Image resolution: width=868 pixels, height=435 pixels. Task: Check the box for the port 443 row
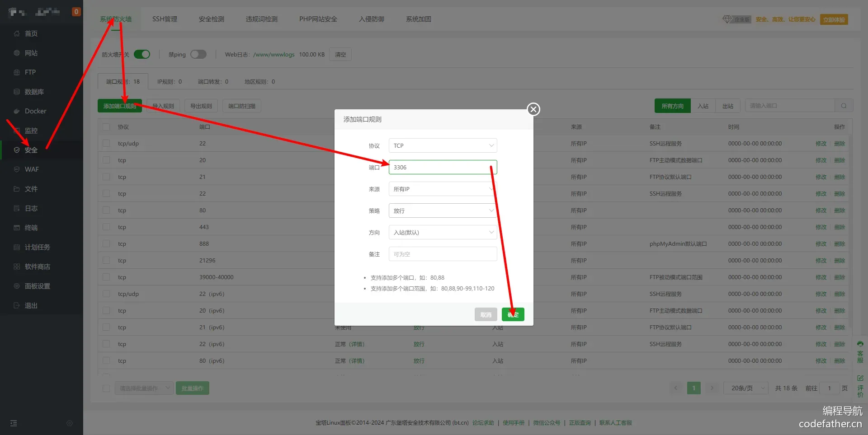[x=106, y=227]
